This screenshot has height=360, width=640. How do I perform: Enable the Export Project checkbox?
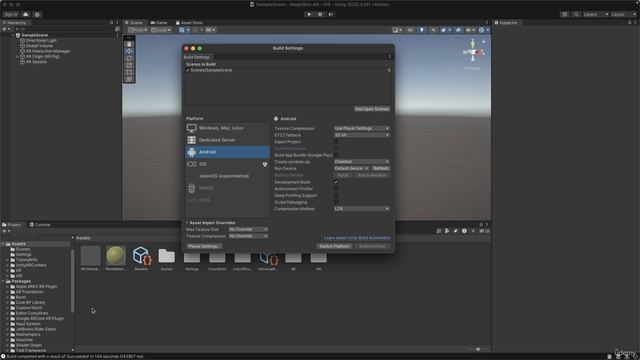[336, 142]
